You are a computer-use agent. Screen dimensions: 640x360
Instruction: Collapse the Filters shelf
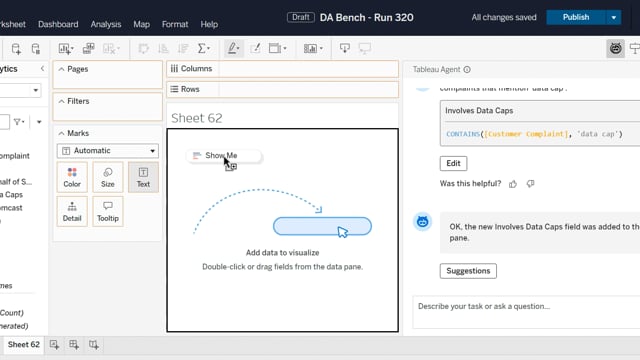61,101
